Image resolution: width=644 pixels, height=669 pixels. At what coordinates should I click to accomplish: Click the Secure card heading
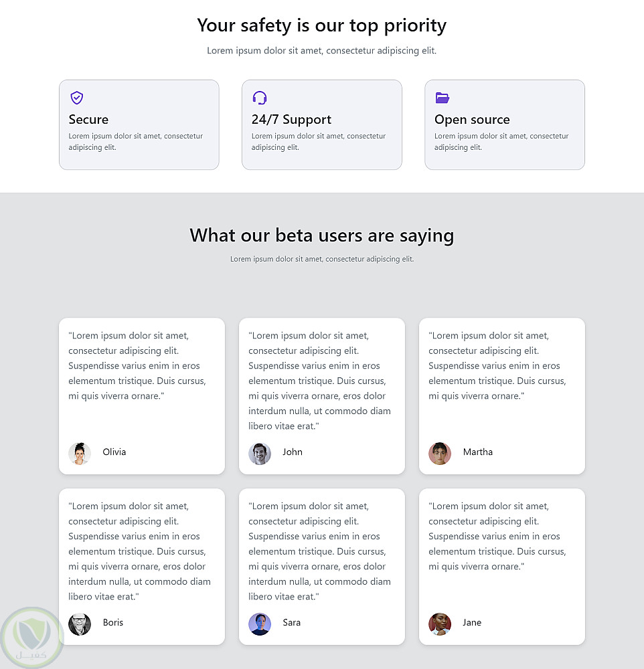coord(88,120)
